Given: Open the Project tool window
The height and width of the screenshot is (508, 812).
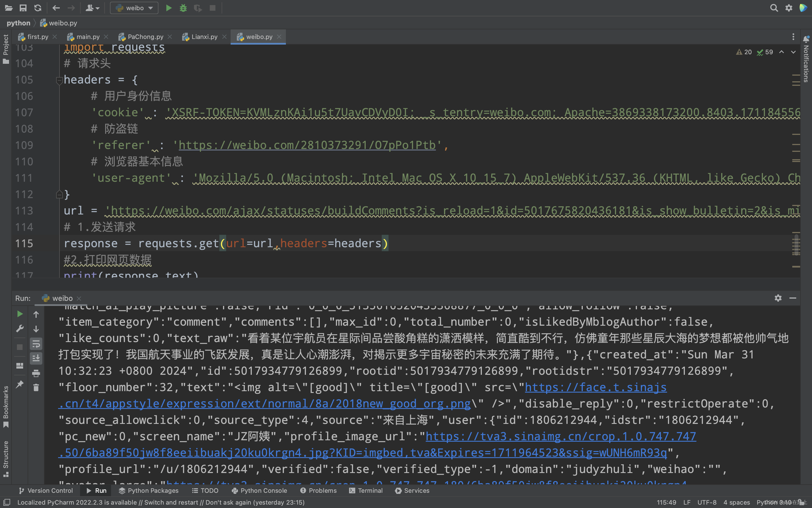Looking at the screenshot, I should (5, 49).
